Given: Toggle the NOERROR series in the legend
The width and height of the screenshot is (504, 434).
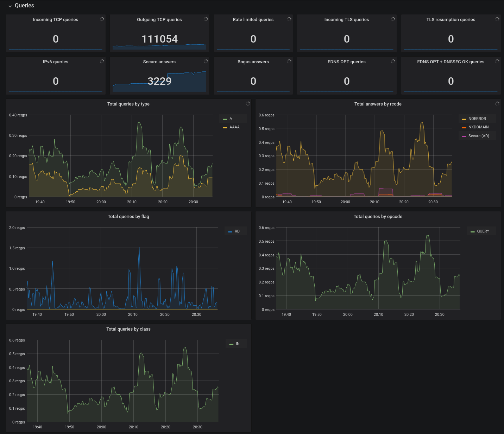Looking at the screenshot, I should click(477, 119).
